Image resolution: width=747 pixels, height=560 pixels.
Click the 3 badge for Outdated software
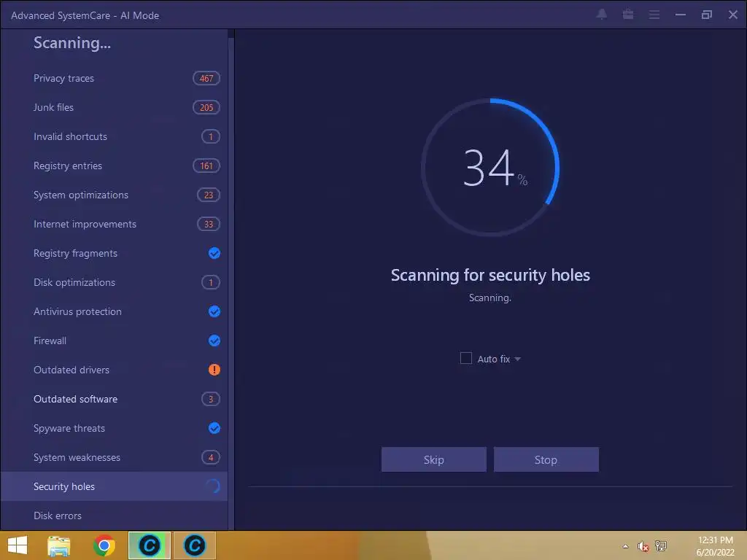pyautogui.click(x=211, y=399)
